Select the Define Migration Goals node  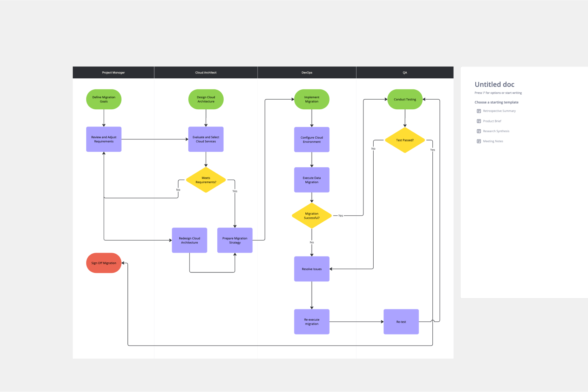pyautogui.click(x=103, y=99)
